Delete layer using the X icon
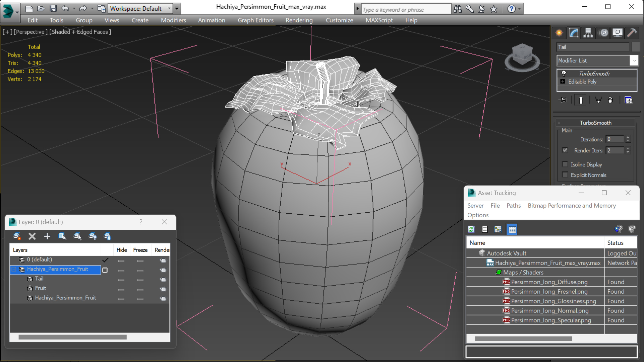Image resolution: width=644 pixels, height=362 pixels. point(32,236)
